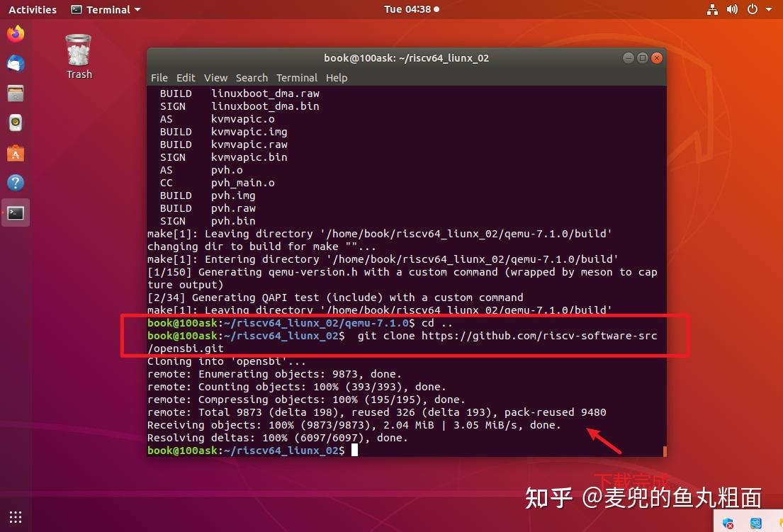Open the File menu in Terminal
Image resolution: width=783 pixels, height=532 pixels.
[159, 78]
